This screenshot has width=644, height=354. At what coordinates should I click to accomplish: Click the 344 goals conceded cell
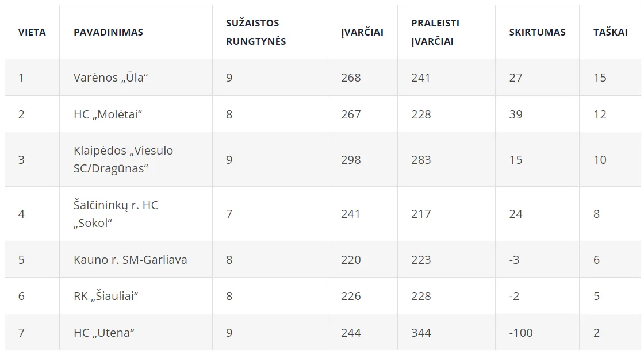tap(421, 333)
